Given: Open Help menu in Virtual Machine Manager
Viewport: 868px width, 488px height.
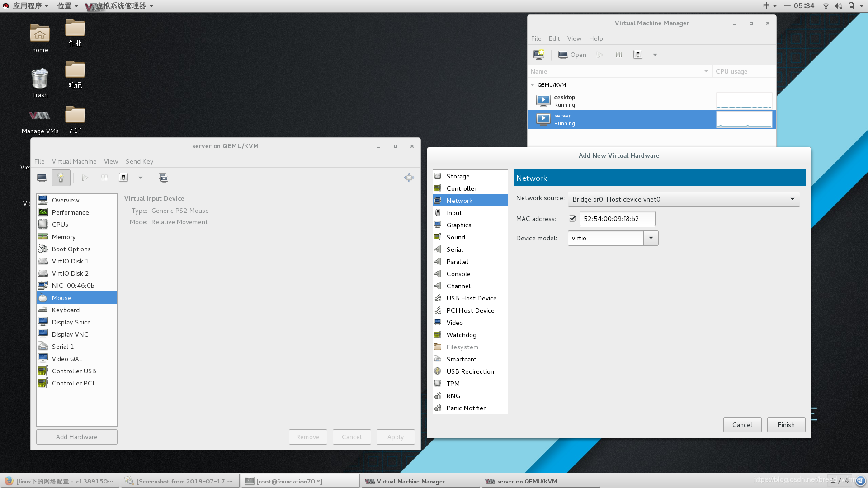Looking at the screenshot, I should click(595, 38).
